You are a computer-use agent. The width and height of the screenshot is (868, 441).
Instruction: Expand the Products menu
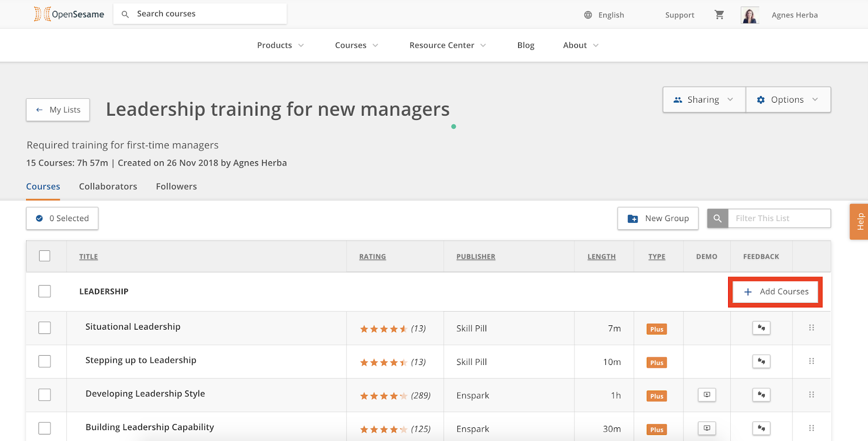click(x=280, y=46)
